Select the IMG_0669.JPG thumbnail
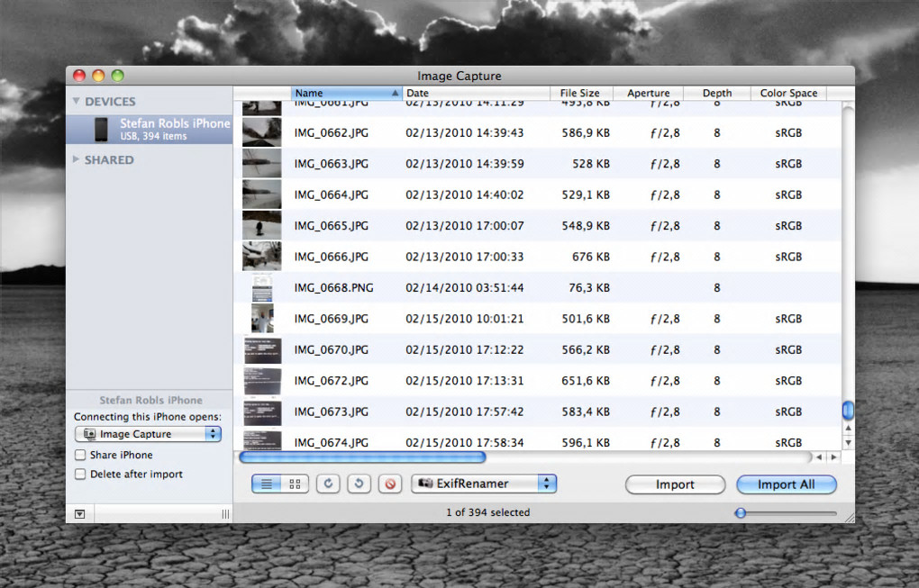 [x=262, y=319]
